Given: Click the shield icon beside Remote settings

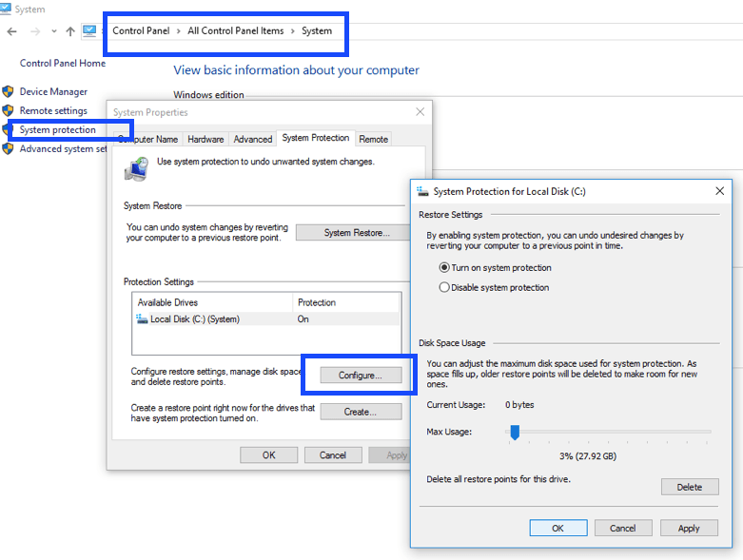Looking at the screenshot, I should point(8,110).
